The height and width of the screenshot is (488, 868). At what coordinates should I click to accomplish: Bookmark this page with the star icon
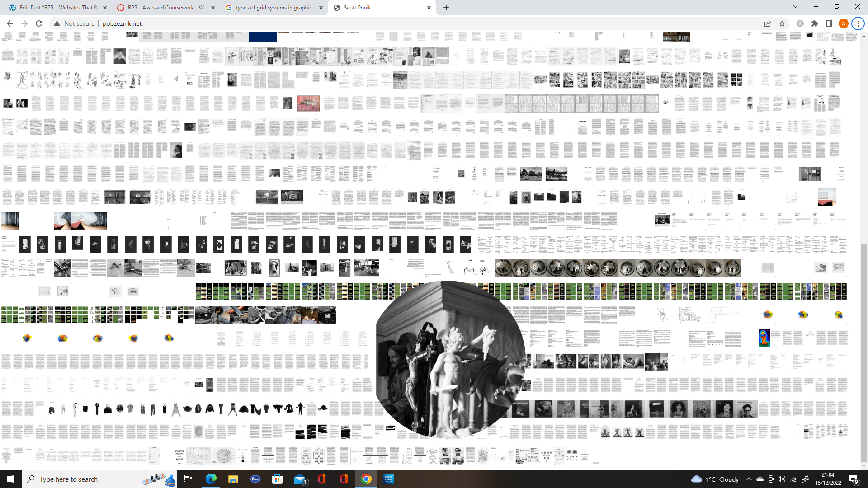coord(782,23)
